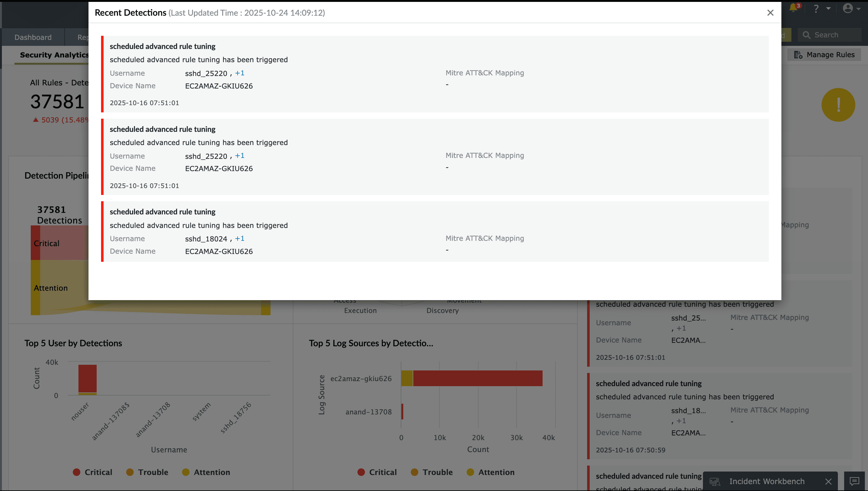This screenshot has width=868, height=491.
Task: Click the red Critical color dot in legend
Action: coord(77,472)
